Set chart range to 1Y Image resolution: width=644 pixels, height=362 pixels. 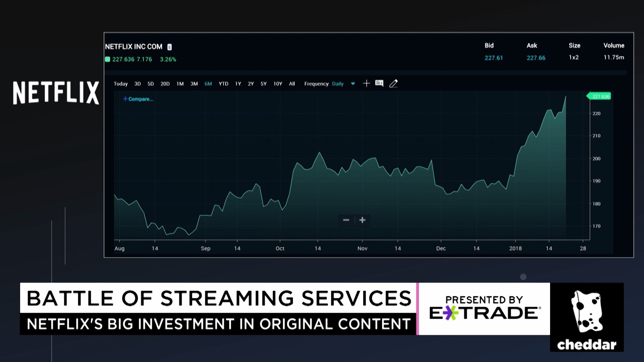click(x=238, y=84)
